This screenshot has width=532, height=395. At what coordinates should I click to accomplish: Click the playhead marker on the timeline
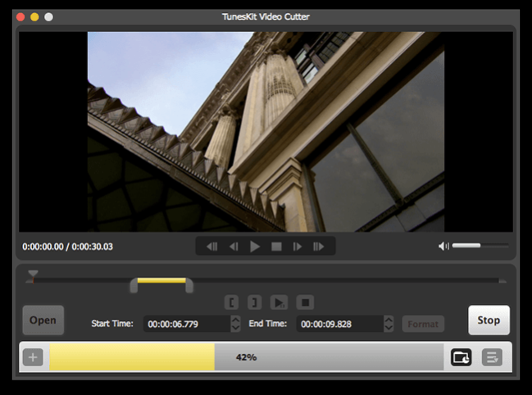pos(33,275)
